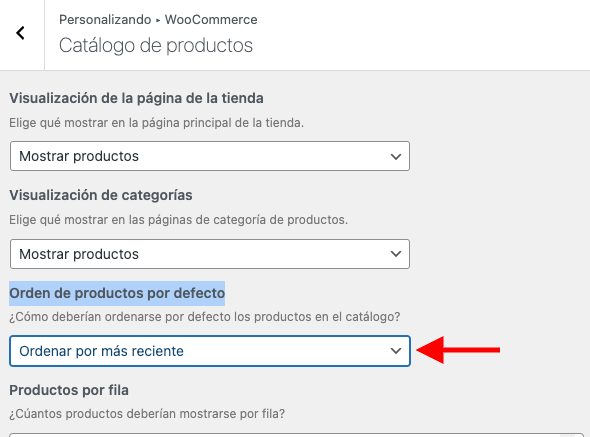Viewport: 590px width, 437px height.
Task: Expand the 'Ordenar por más reciente' dropdown
Action: point(210,351)
